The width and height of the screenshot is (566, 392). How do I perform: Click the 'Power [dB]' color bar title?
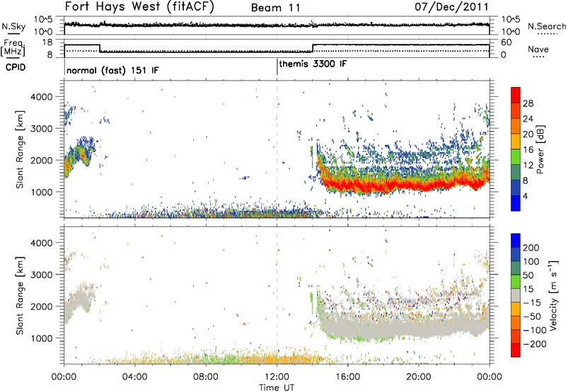coord(540,149)
